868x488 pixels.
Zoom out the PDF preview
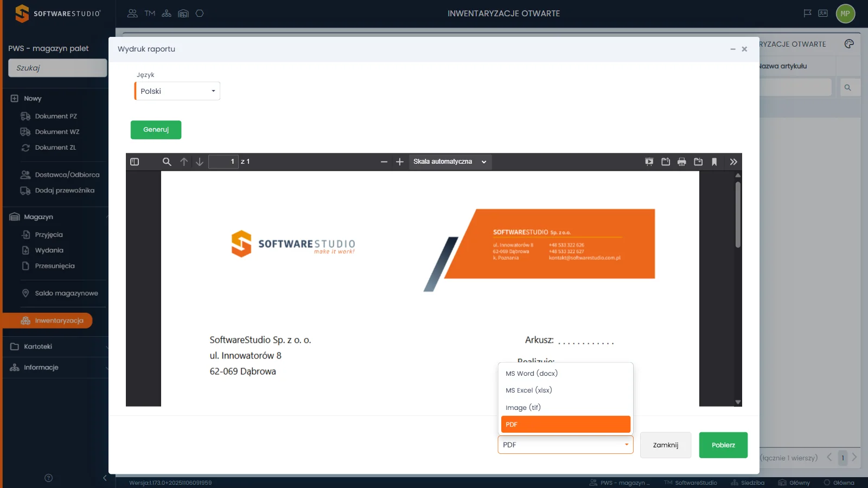[384, 162]
